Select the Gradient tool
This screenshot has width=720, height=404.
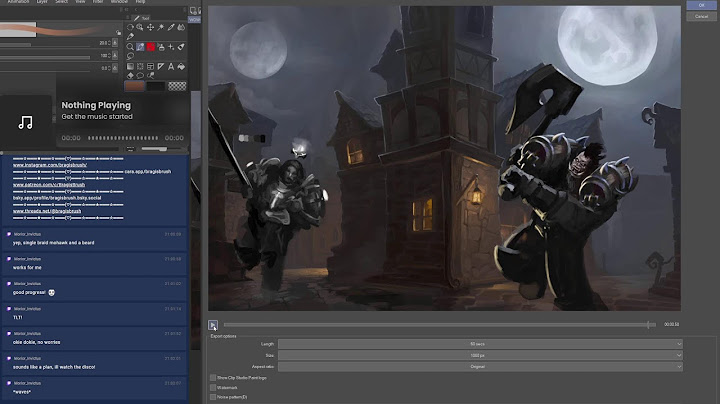(x=130, y=67)
